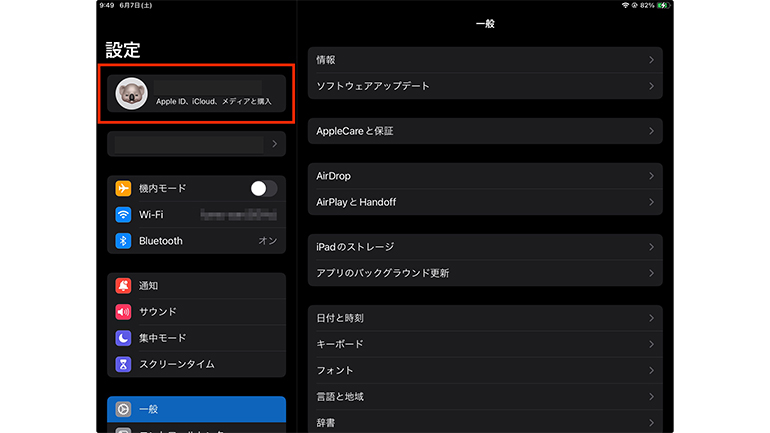Open the iPadのストレージ row
Screen dimensions: 770x433
point(485,247)
